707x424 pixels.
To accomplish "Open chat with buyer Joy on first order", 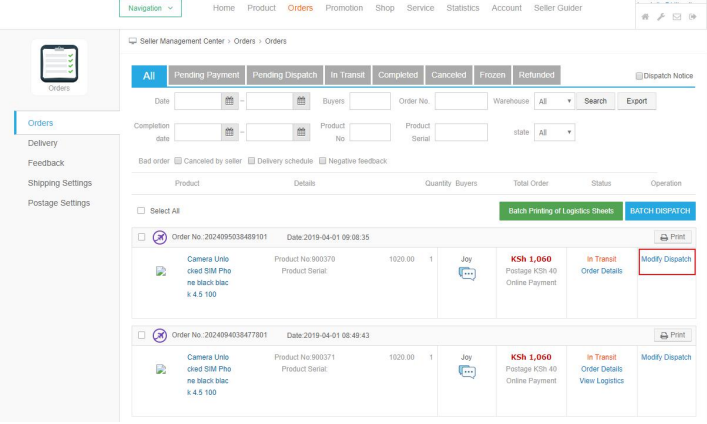I will pyautogui.click(x=466, y=275).
